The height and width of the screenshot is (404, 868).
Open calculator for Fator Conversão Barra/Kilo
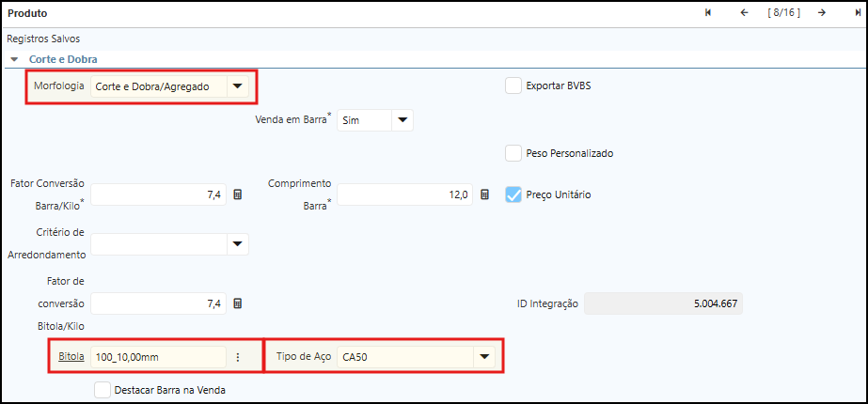238,194
